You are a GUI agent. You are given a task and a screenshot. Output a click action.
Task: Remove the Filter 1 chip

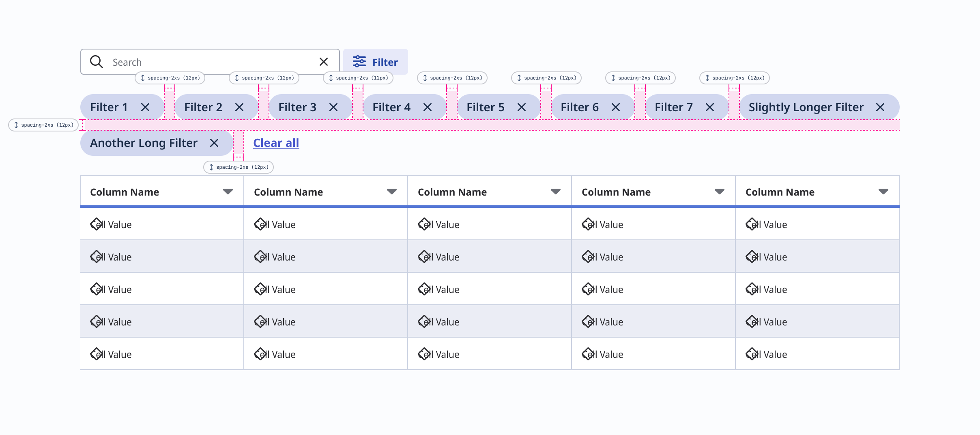145,107
